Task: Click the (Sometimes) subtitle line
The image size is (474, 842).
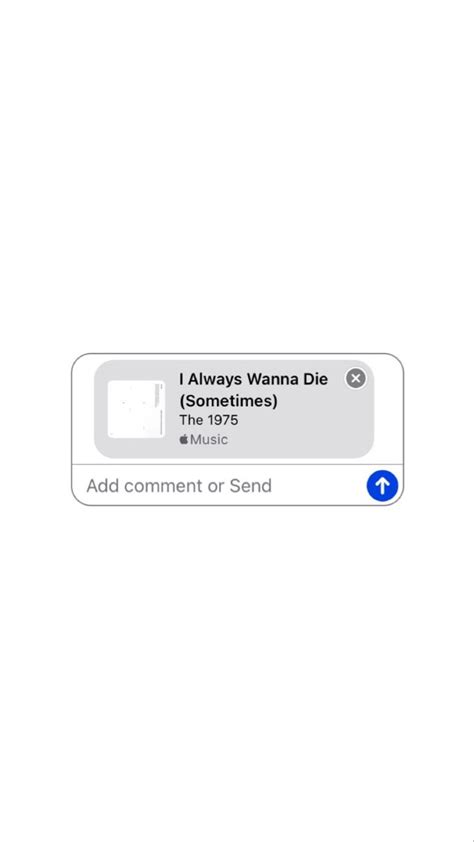Action: pyautogui.click(x=228, y=401)
